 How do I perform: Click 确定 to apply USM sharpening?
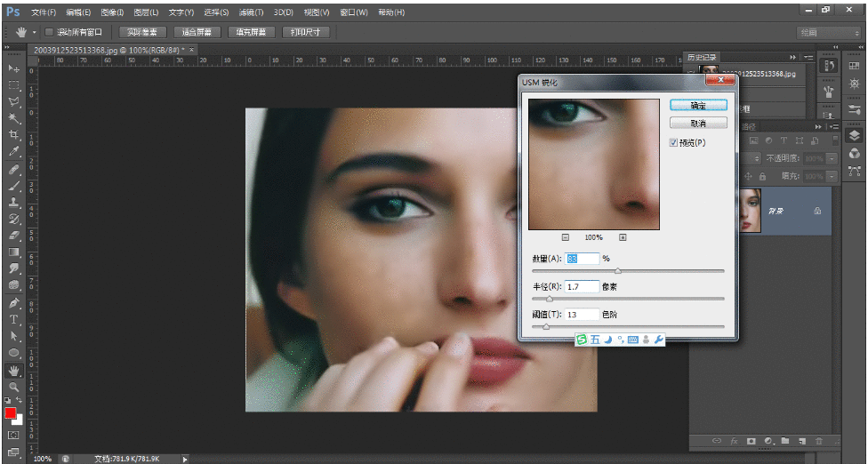pos(698,105)
